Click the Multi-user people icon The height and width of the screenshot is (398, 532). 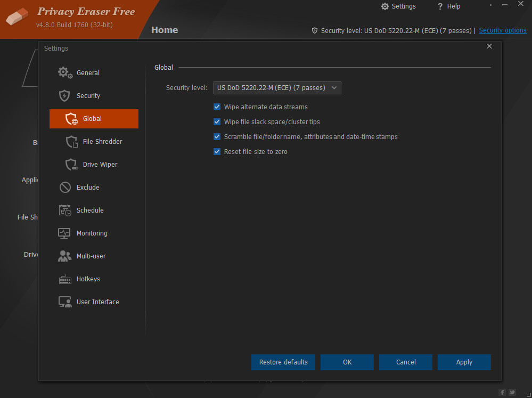coord(64,256)
